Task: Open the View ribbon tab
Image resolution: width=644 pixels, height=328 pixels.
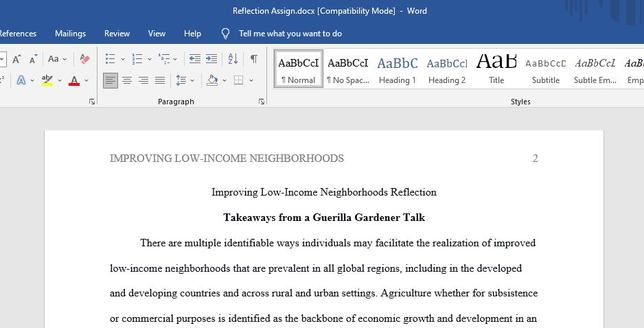Action: tap(157, 34)
